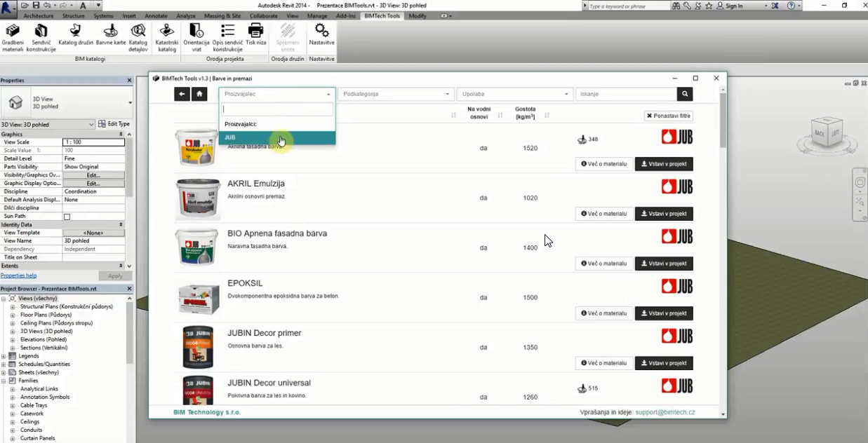Click the Undo quick access icon

47,6
